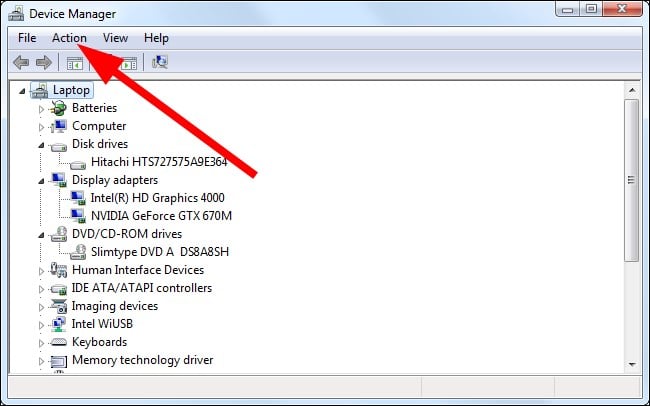This screenshot has width=650, height=406.
Task: Expand the Computer category
Action: pyautogui.click(x=41, y=127)
